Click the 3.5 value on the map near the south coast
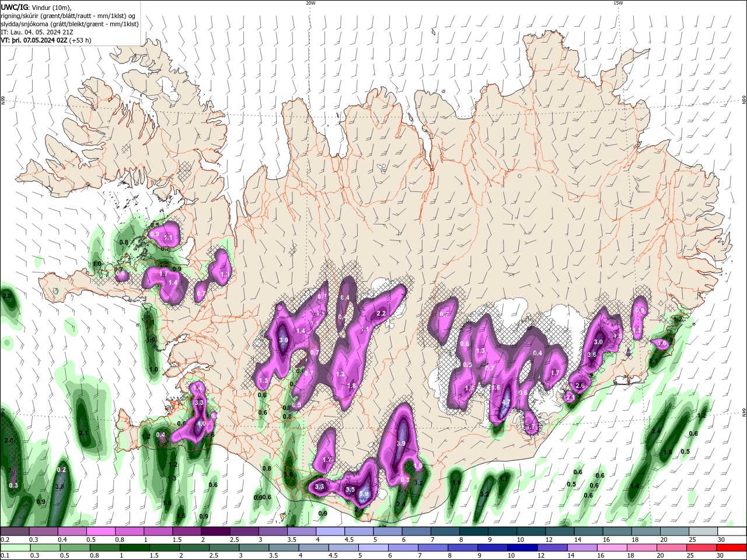The image size is (747, 560). [x=350, y=489]
